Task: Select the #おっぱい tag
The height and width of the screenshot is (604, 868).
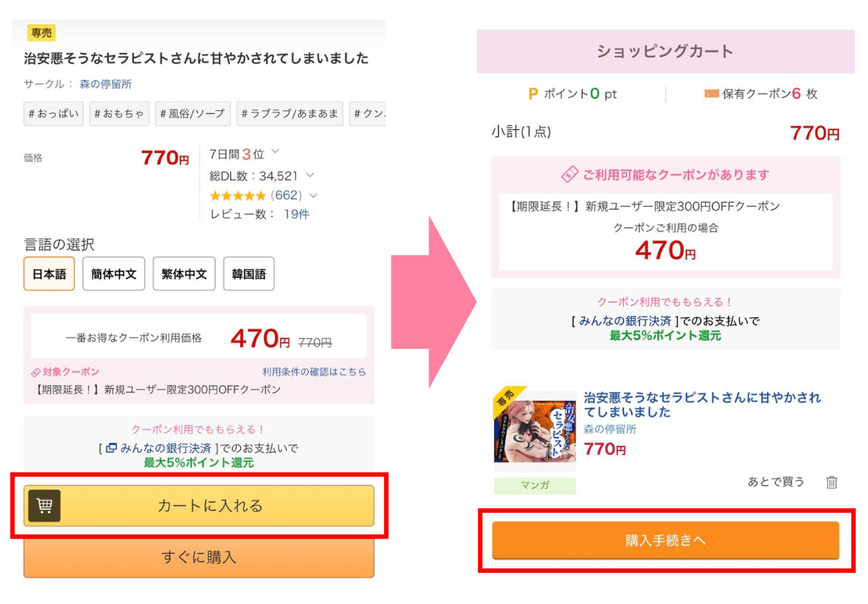Action: 54,114
